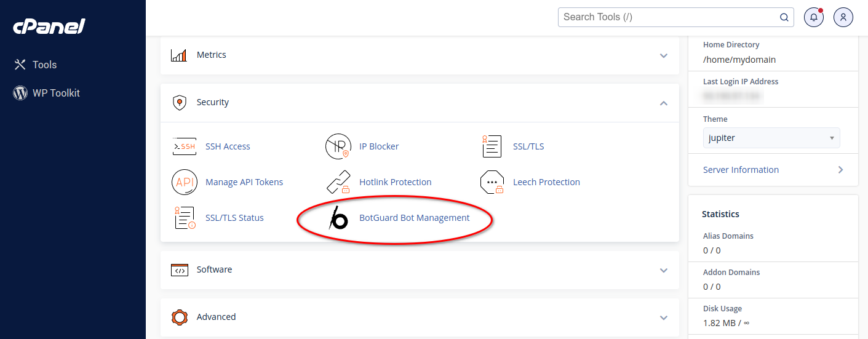Click the search magnifier icon
Image resolution: width=868 pixels, height=339 pixels.
tap(784, 17)
